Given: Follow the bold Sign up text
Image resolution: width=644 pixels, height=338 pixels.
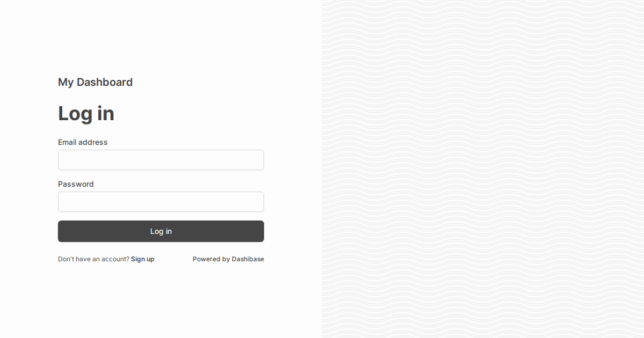Looking at the screenshot, I should tap(143, 259).
